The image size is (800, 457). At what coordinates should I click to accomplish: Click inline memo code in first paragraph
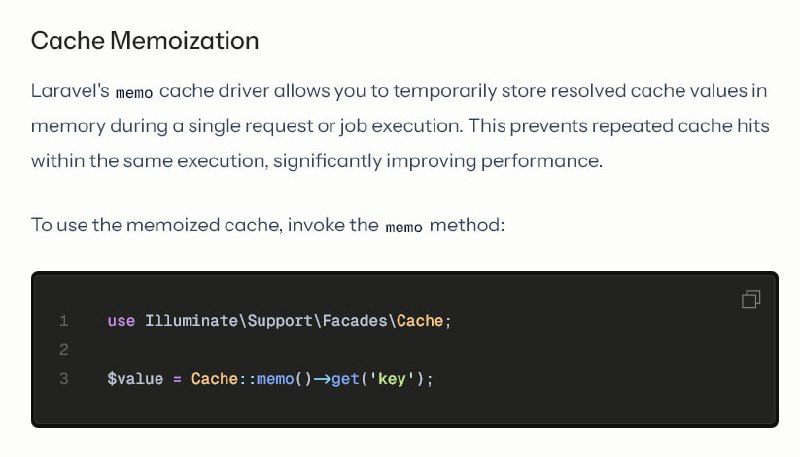tap(134, 93)
